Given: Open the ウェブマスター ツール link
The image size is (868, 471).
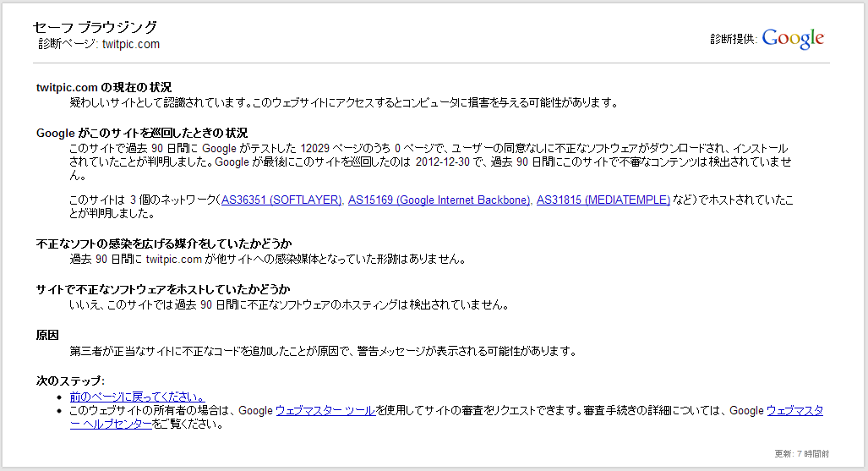Looking at the screenshot, I should pos(325,411).
